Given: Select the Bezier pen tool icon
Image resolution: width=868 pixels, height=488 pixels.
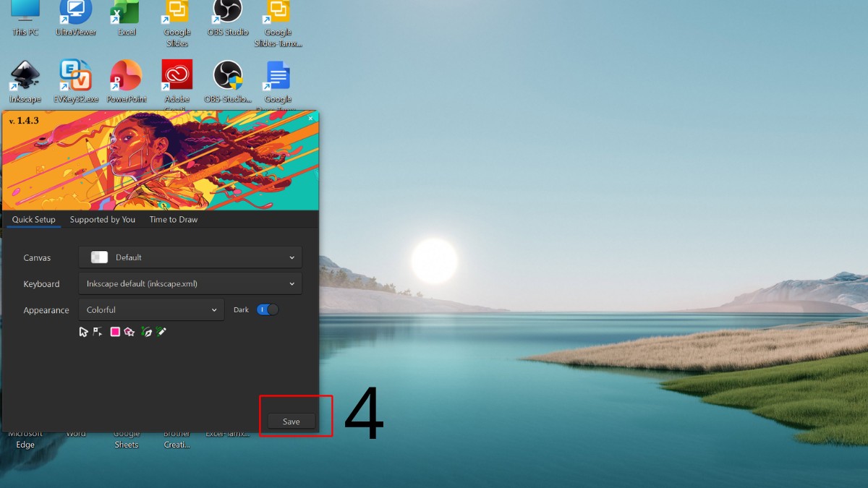Looking at the screenshot, I should coord(146,331).
